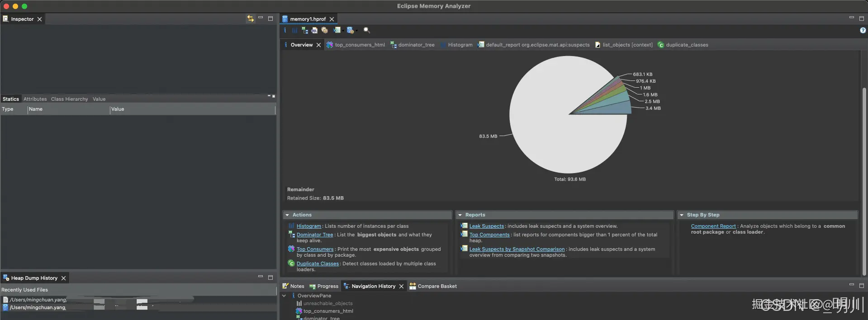
Task: Click the Dominator Tree icon in Actions
Action: pos(291,234)
